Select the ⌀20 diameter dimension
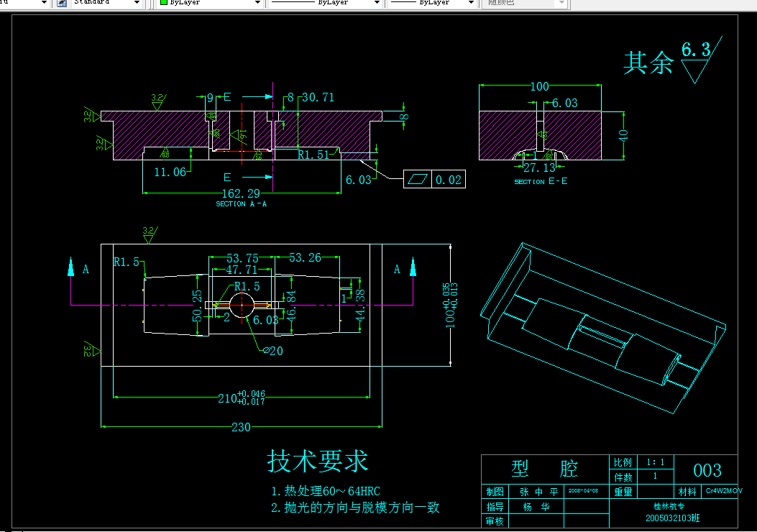Viewport: 757px width, 532px height. pyautogui.click(x=273, y=351)
